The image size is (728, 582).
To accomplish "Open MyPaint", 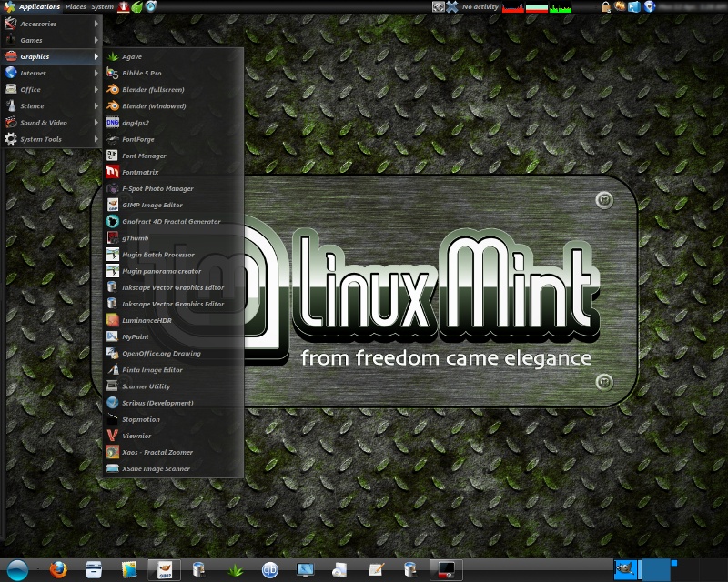I will pyautogui.click(x=173, y=337).
